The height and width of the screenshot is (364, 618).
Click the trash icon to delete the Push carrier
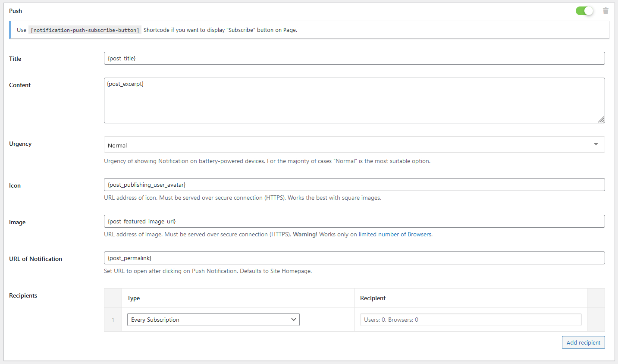[605, 11]
